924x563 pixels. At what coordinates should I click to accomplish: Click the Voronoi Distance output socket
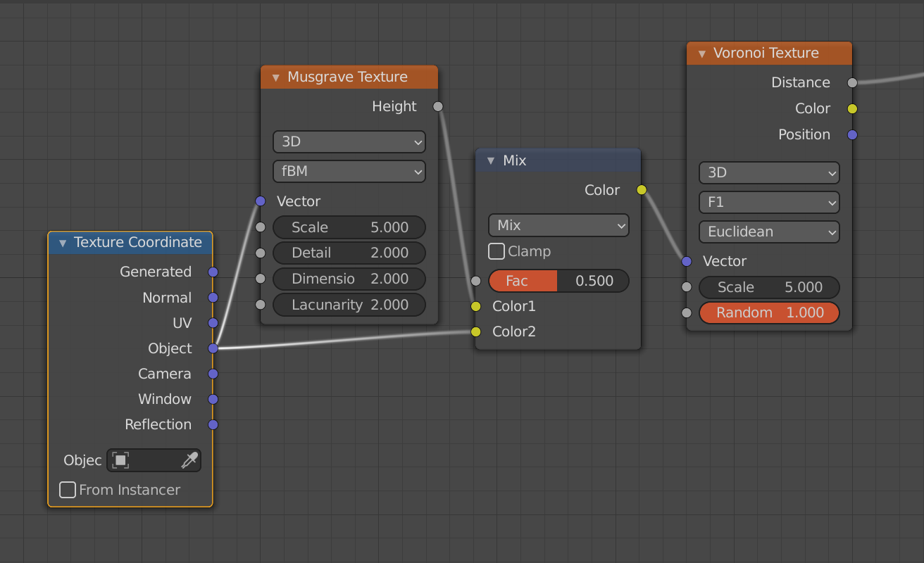(852, 82)
